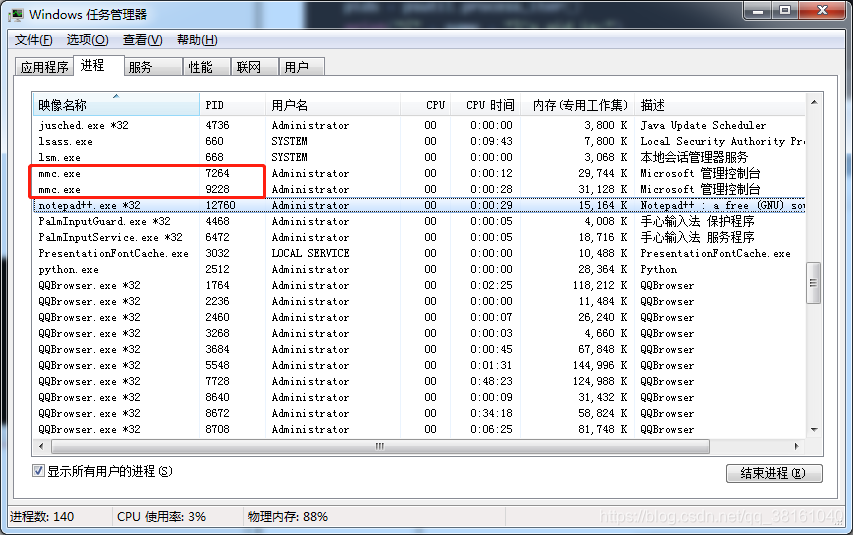Screen dimensions: 853x535
Task: Click the LOCAL SERVICE user name cell
Action: 311,253
